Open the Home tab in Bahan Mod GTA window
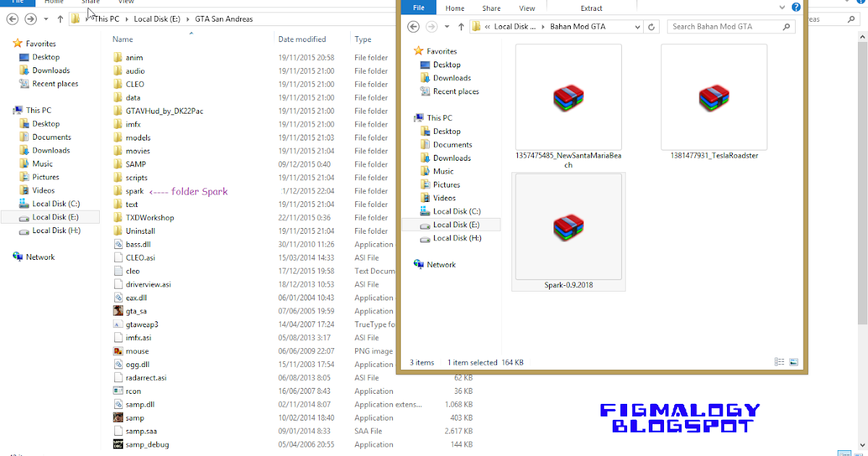Screen dimensions: 868x456 (455, 8)
